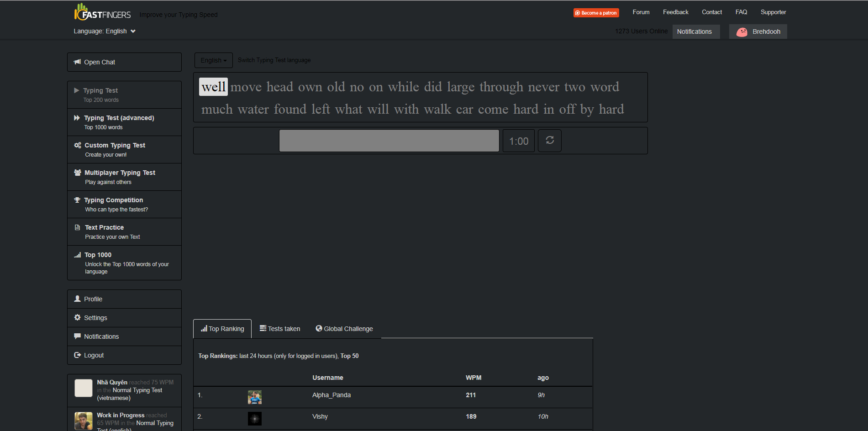Open the Language: English dropdown
This screenshot has height=431, width=868.
(105, 31)
